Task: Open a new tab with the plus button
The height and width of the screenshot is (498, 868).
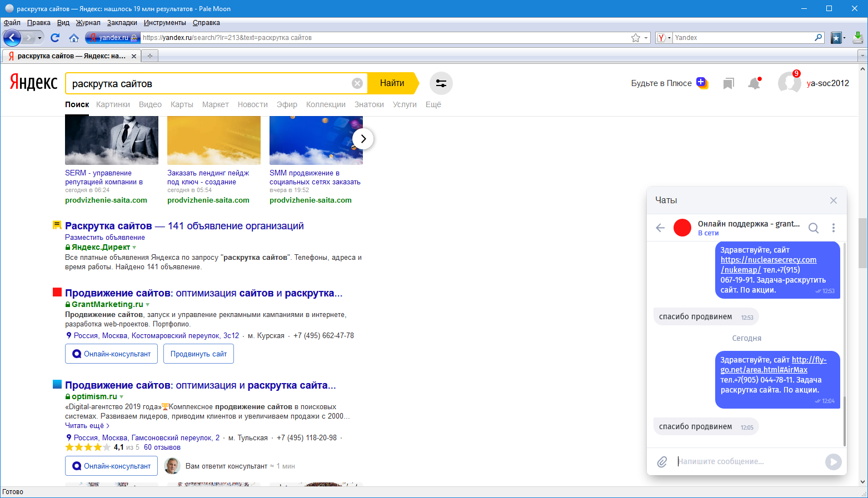Action: 150,56
